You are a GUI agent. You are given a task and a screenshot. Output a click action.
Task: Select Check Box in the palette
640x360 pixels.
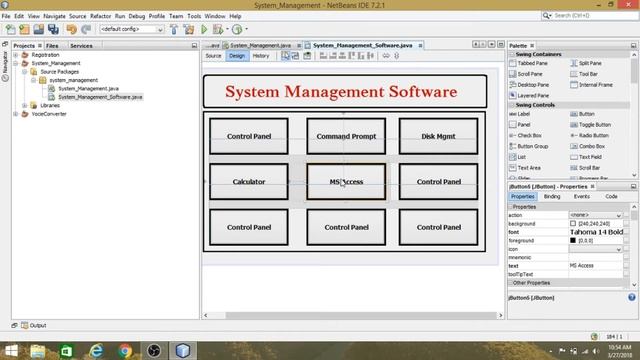pyautogui.click(x=525, y=136)
